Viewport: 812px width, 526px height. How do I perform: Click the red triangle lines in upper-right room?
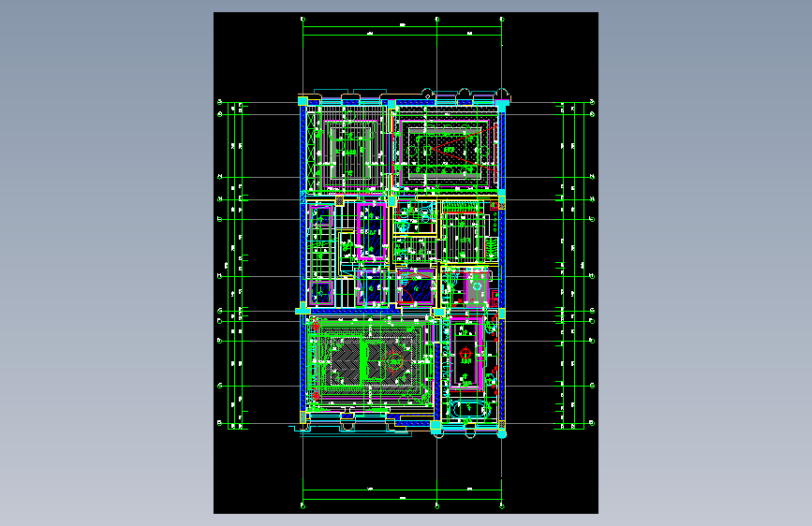coord(464,149)
